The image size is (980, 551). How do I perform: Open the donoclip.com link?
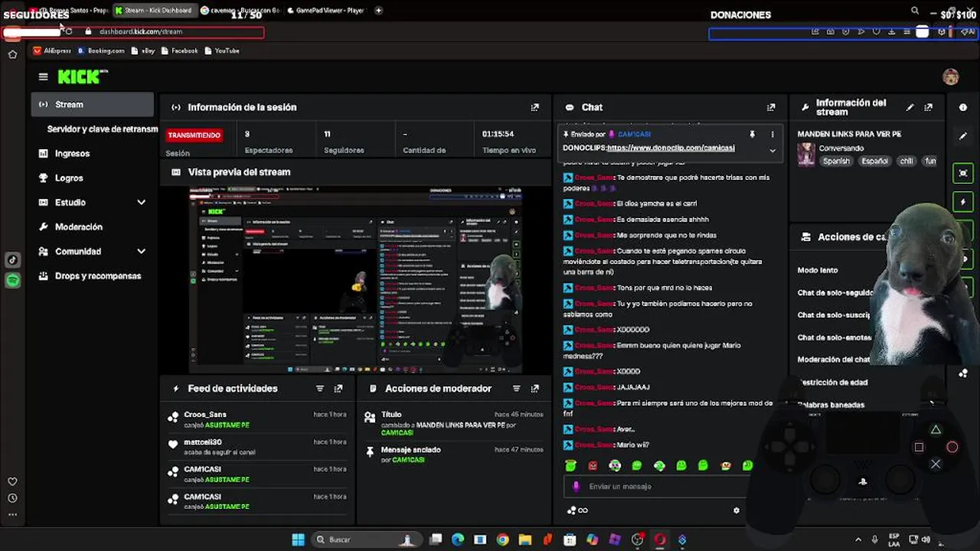pos(671,148)
